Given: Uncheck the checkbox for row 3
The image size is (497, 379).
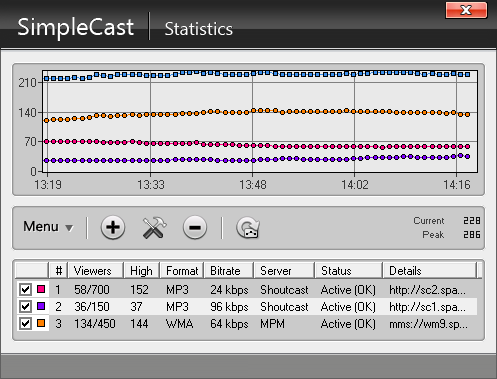Looking at the screenshot, I should [25, 323].
